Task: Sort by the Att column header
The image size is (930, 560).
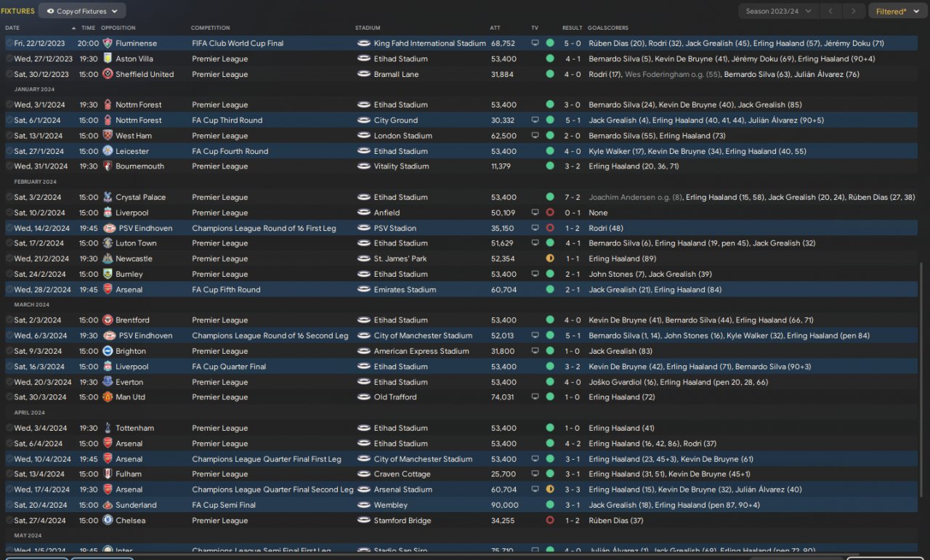Action: 495,28
